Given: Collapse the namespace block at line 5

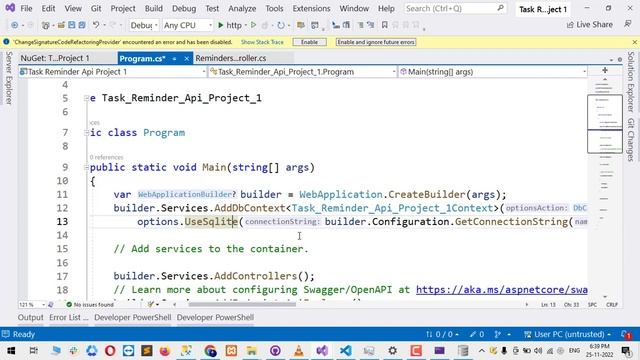Looking at the screenshot, I should [86, 98].
